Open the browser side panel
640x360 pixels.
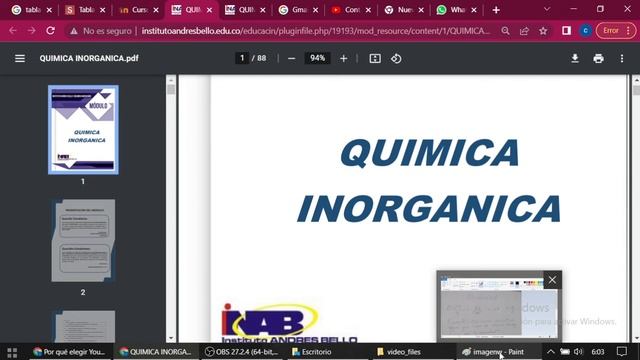click(x=566, y=31)
